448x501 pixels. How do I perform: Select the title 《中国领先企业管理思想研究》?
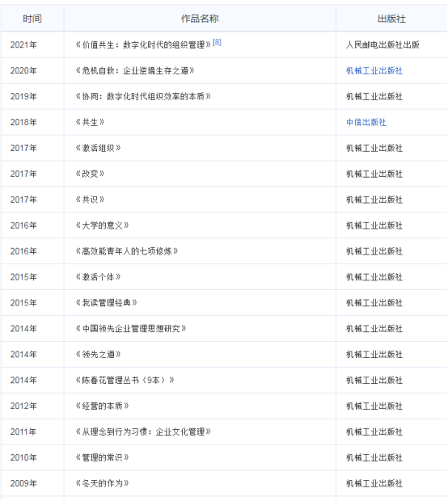pyautogui.click(x=131, y=328)
